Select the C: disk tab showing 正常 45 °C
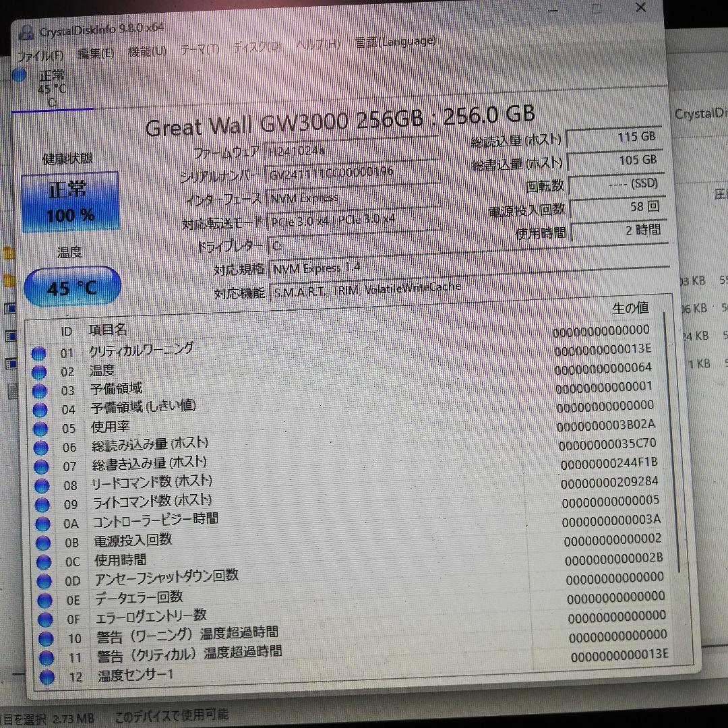This screenshot has width=728, height=728. coord(52,89)
